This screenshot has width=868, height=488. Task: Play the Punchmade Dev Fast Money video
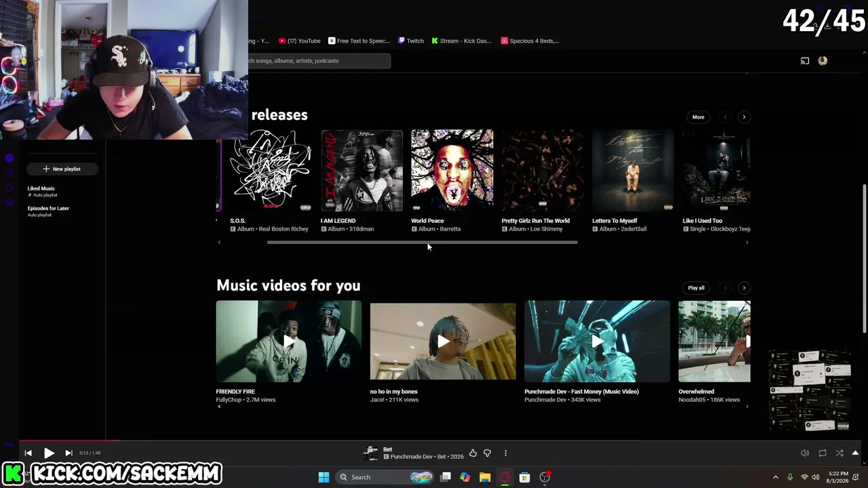[x=597, y=342]
